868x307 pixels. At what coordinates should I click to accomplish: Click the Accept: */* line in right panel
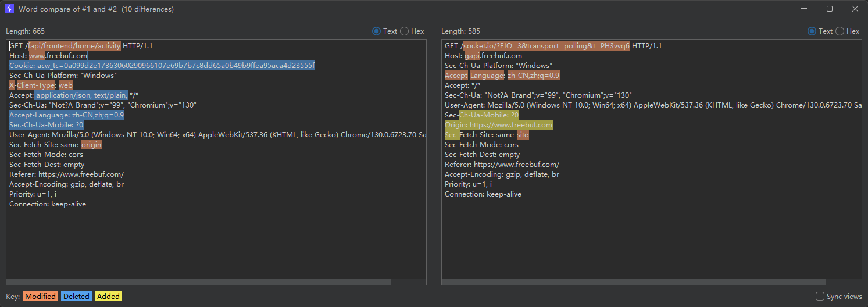(462, 85)
